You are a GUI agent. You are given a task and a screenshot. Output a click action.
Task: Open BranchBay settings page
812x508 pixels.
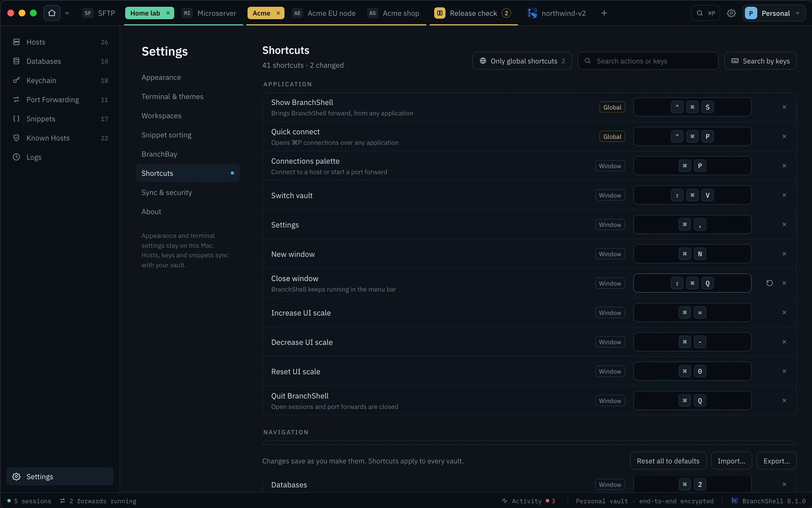[x=188, y=154]
